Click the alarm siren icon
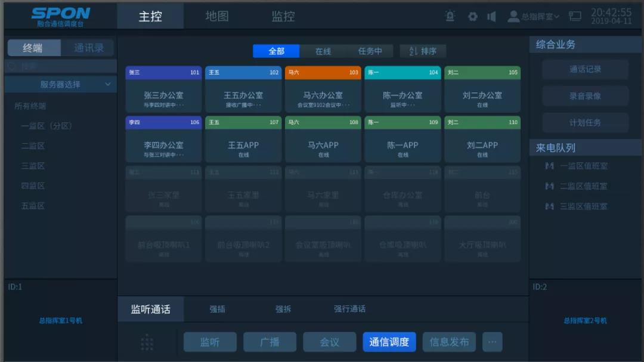The width and height of the screenshot is (644, 362). pyautogui.click(x=450, y=16)
